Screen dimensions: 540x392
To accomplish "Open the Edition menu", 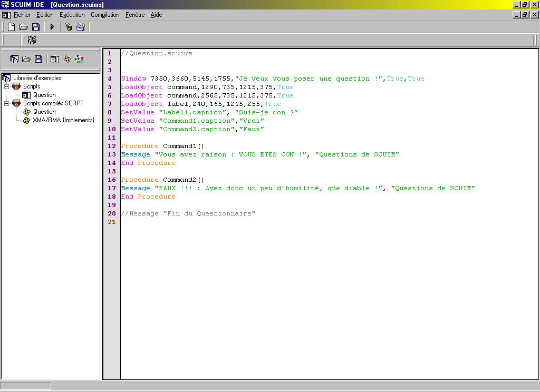I will (x=45, y=15).
